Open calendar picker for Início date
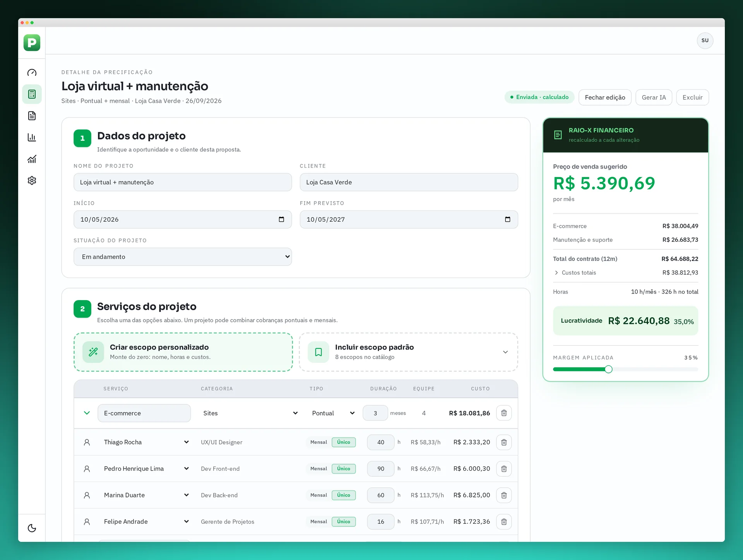 (x=281, y=219)
